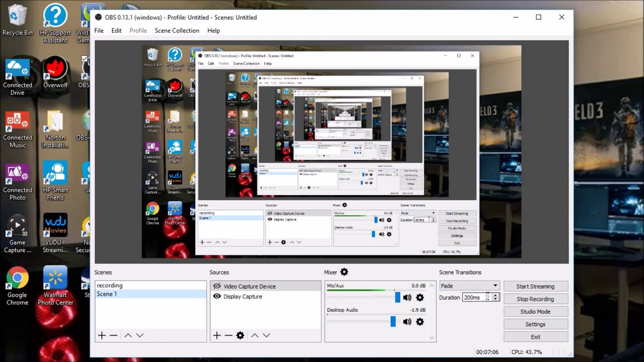This screenshot has width=644, height=362.
Task: Move source up with arrow icon
Action: pos(255,335)
